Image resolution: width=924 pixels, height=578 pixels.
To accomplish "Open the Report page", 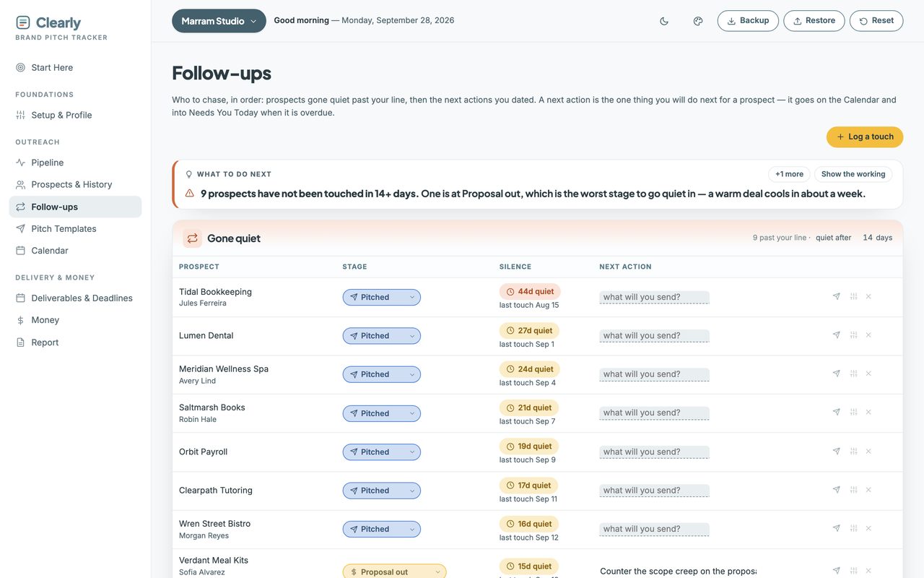I will point(75,342).
